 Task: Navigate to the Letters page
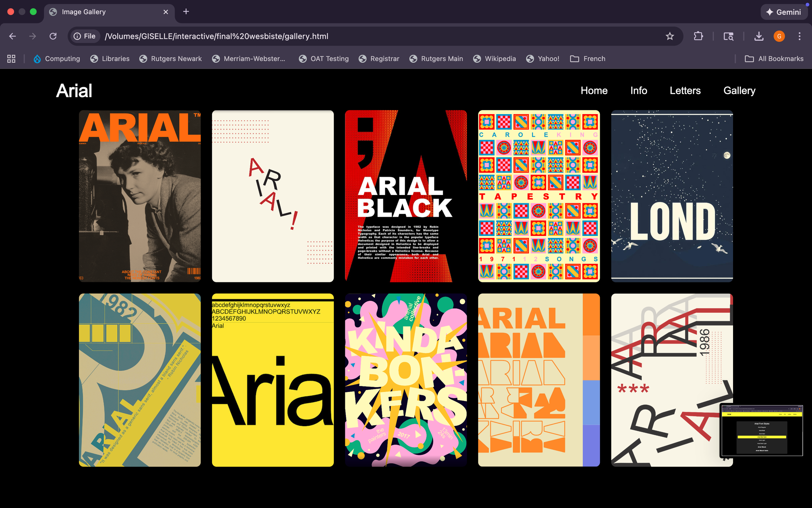[685, 90]
